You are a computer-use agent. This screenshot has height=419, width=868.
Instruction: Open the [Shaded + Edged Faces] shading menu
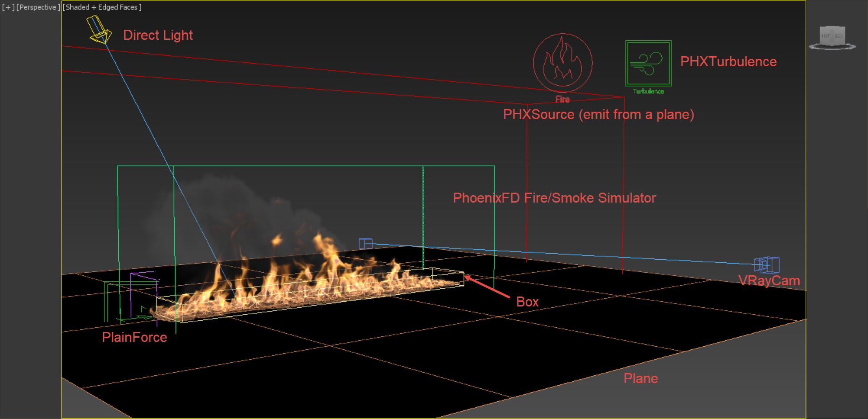tap(102, 7)
